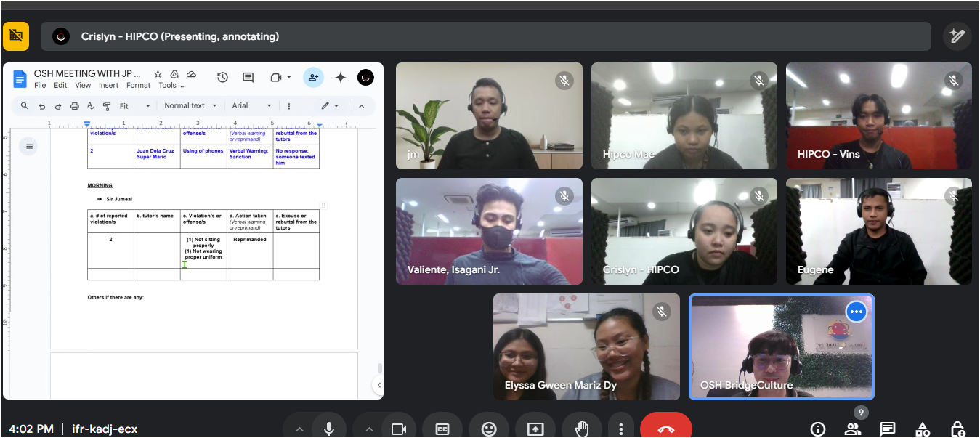The image size is (980, 438).
Task: Show the people list with the 9 badge
Action: [853, 429]
